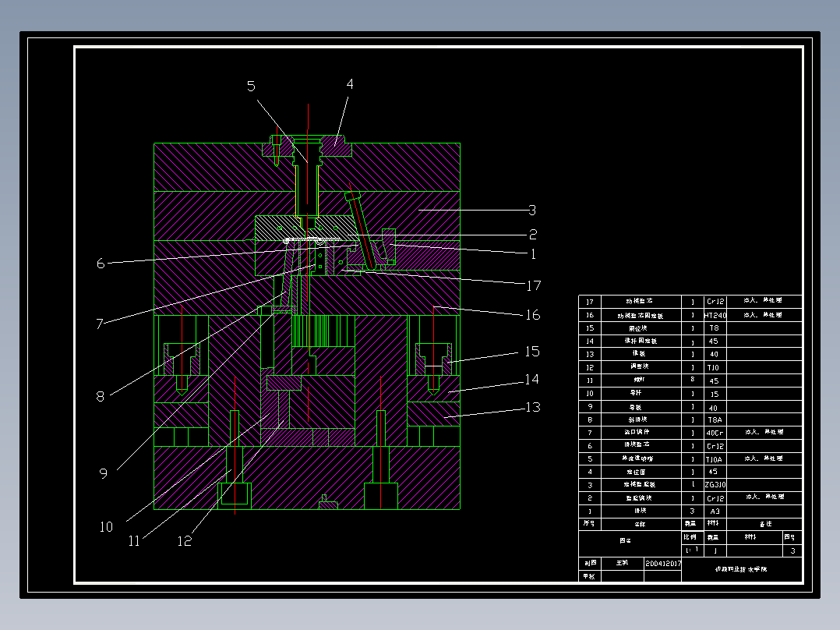The height and width of the screenshot is (630, 840).
Task: Click callout number 6 left of the drawing
Action: coord(101,264)
